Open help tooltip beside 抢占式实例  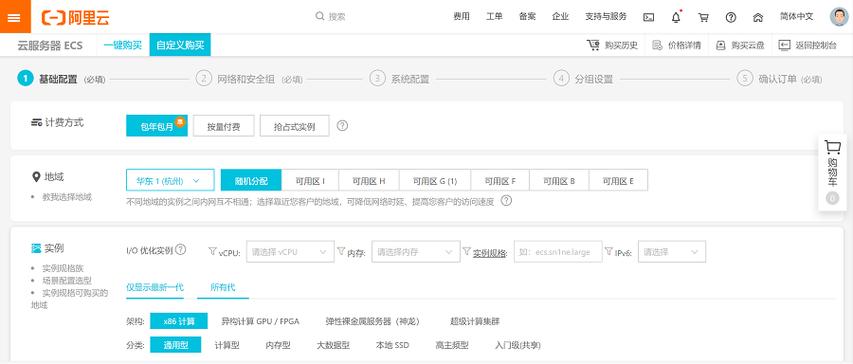coord(342,126)
